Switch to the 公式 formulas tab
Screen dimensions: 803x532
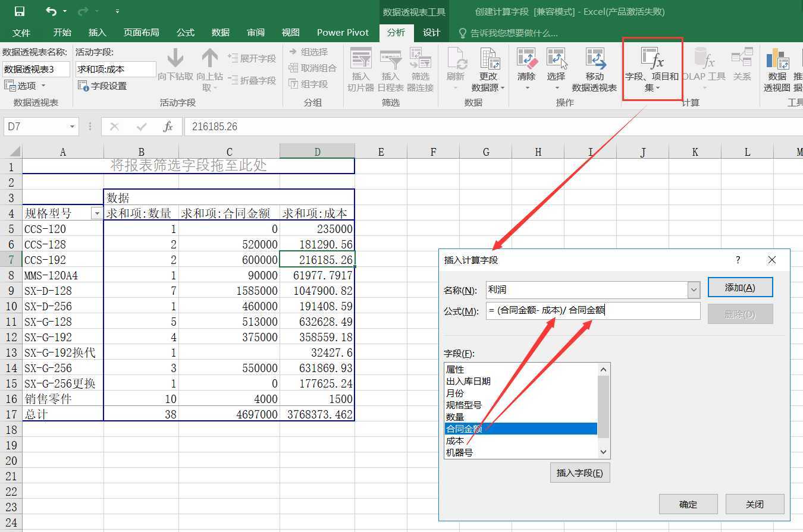[186, 33]
